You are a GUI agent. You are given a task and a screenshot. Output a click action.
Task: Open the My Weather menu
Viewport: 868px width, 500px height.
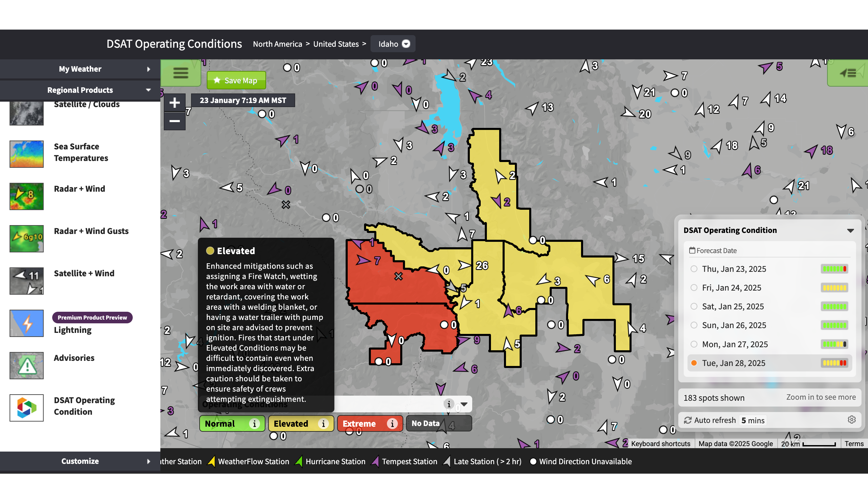tap(80, 69)
